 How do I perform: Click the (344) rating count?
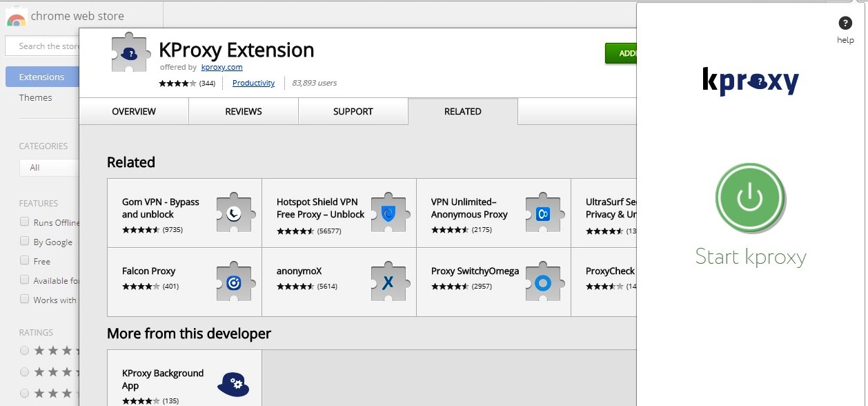(x=207, y=84)
